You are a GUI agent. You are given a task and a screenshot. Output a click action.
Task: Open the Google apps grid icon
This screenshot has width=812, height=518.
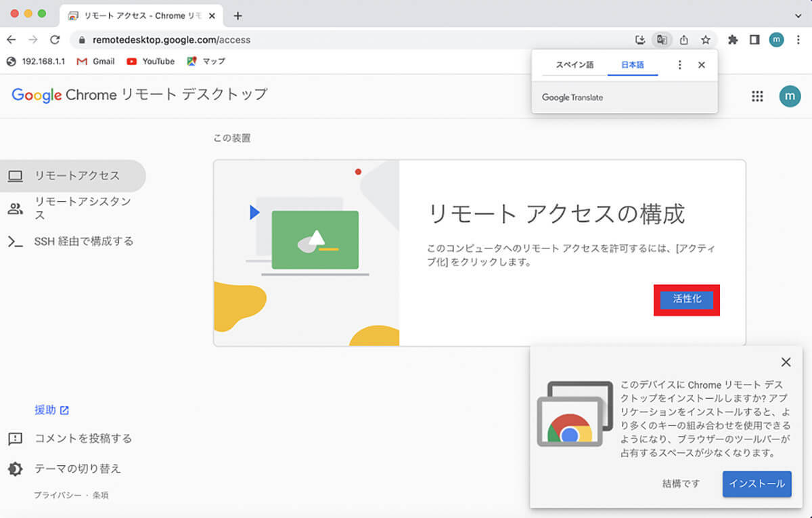tap(757, 96)
